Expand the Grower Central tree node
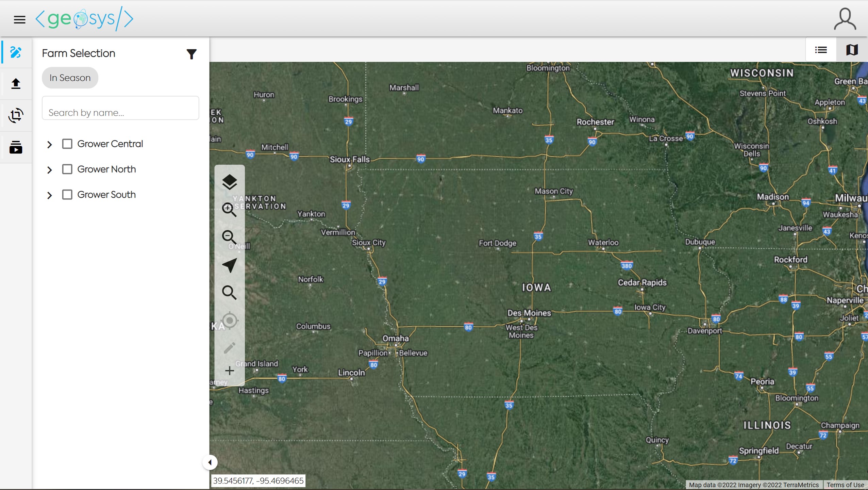868x490 pixels. click(x=50, y=145)
